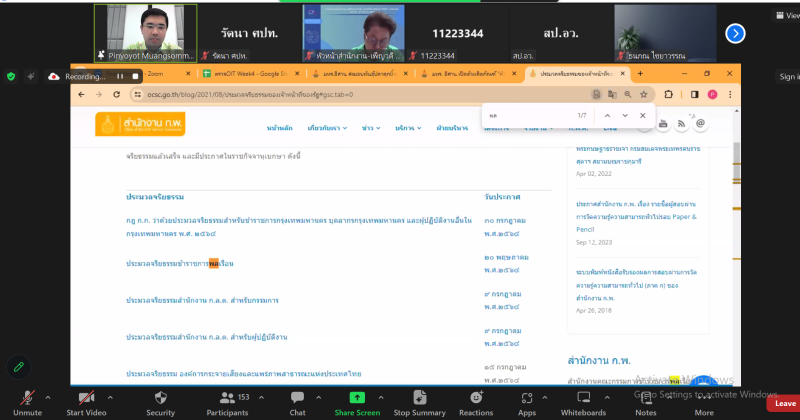Go to previous find-in-page match
Viewport: 800px width, 420px height.
[607, 116]
